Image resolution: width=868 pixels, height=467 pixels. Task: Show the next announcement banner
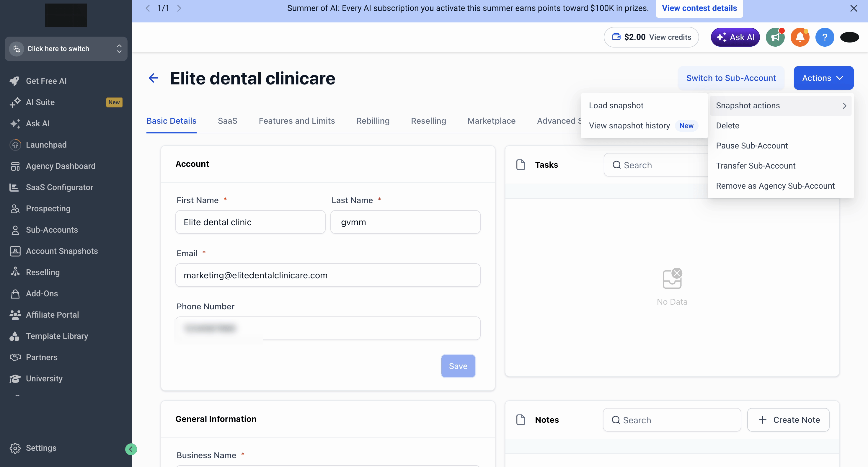179,8
